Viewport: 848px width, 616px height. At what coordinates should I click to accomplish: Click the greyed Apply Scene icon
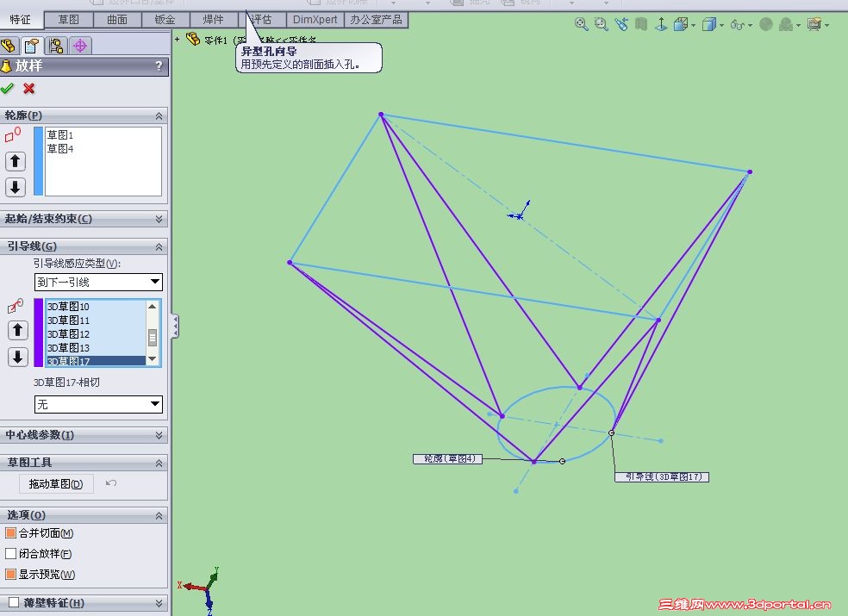coord(786,24)
